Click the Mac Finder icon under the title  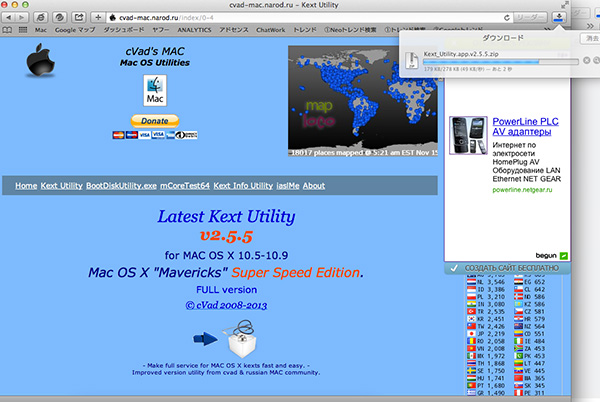tap(155, 90)
